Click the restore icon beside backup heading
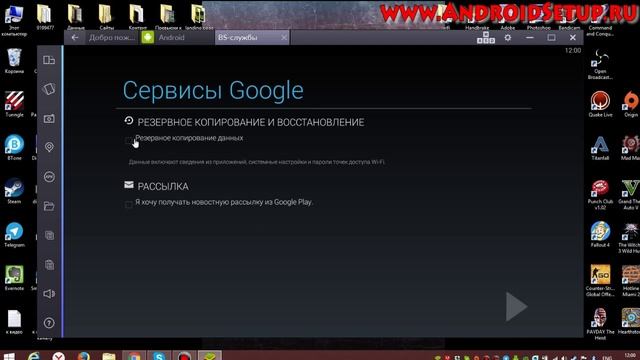 [129, 120]
